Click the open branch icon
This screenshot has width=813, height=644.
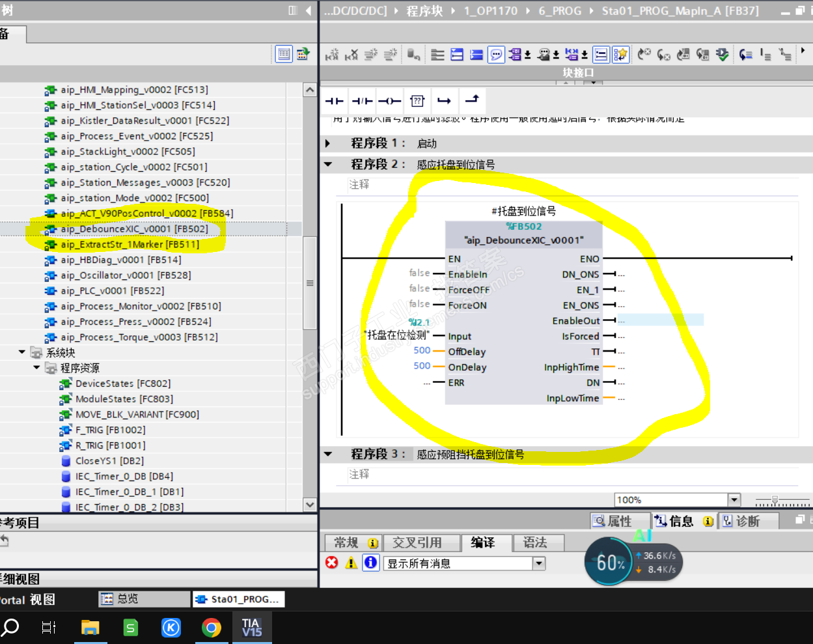click(444, 101)
